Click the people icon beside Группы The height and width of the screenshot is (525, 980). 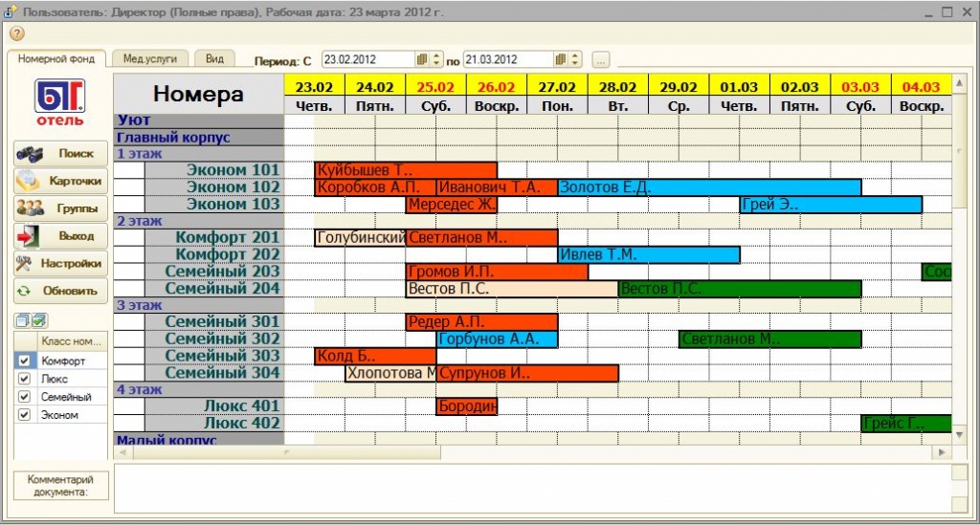[30, 208]
